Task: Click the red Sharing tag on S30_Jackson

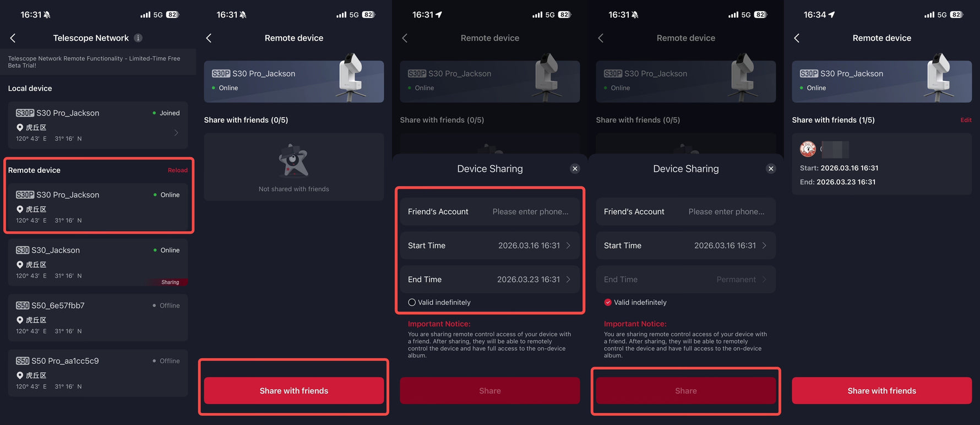Action: coord(168,282)
